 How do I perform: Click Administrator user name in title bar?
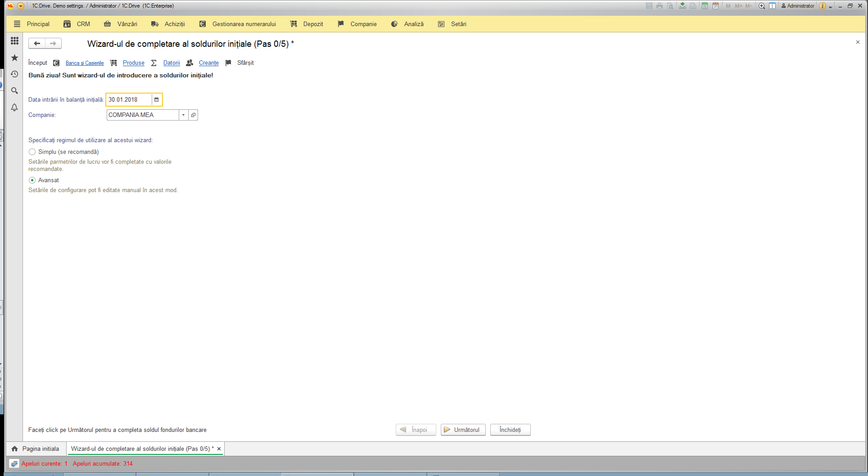click(797, 6)
